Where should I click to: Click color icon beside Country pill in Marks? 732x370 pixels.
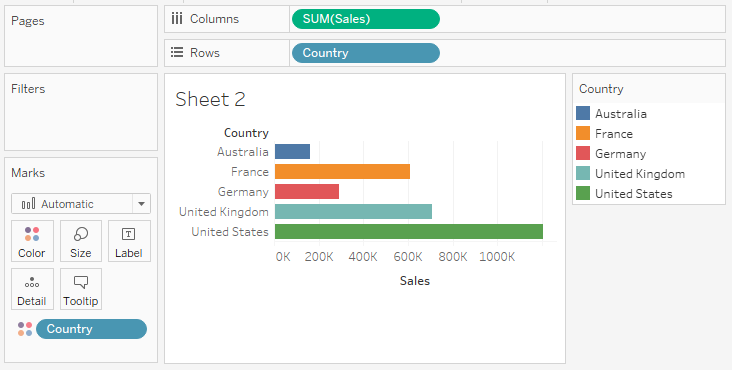[x=25, y=329]
